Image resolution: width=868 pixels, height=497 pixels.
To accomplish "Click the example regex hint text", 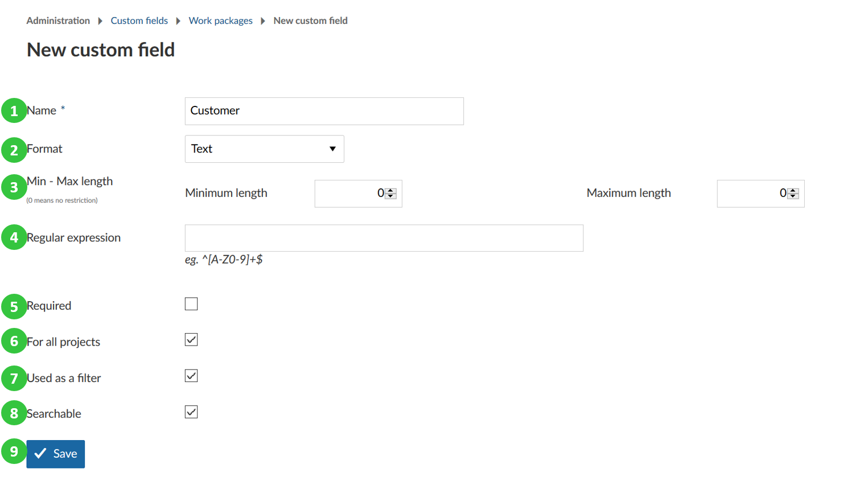I will pos(224,260).
